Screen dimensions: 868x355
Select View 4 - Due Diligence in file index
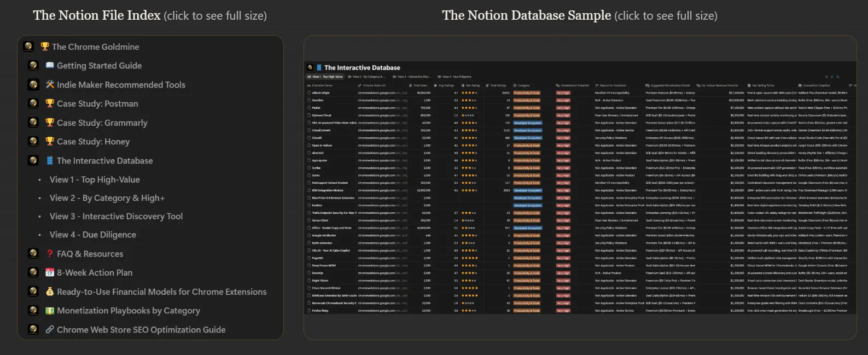tap(92, 235)
